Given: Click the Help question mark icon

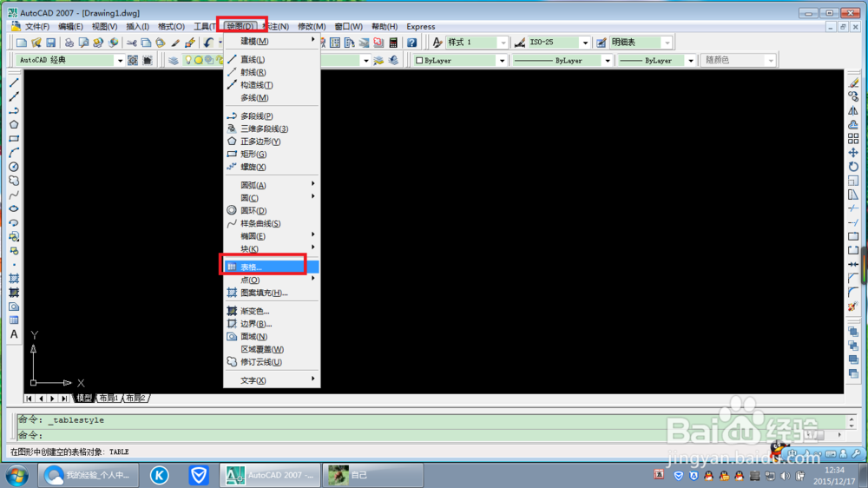Looking at the screenshot, I should tap(411, 43).
